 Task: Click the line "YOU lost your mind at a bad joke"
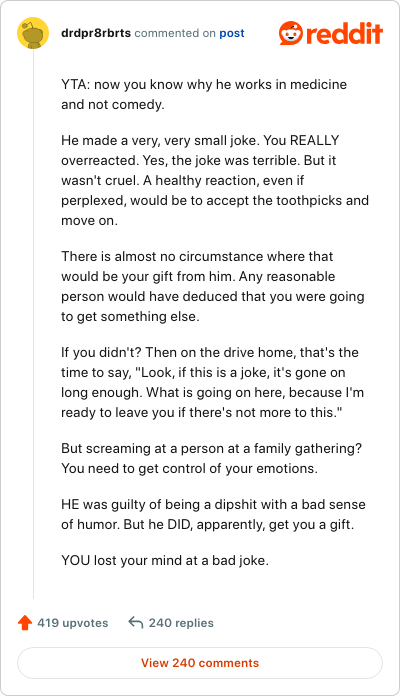point(165,560)
